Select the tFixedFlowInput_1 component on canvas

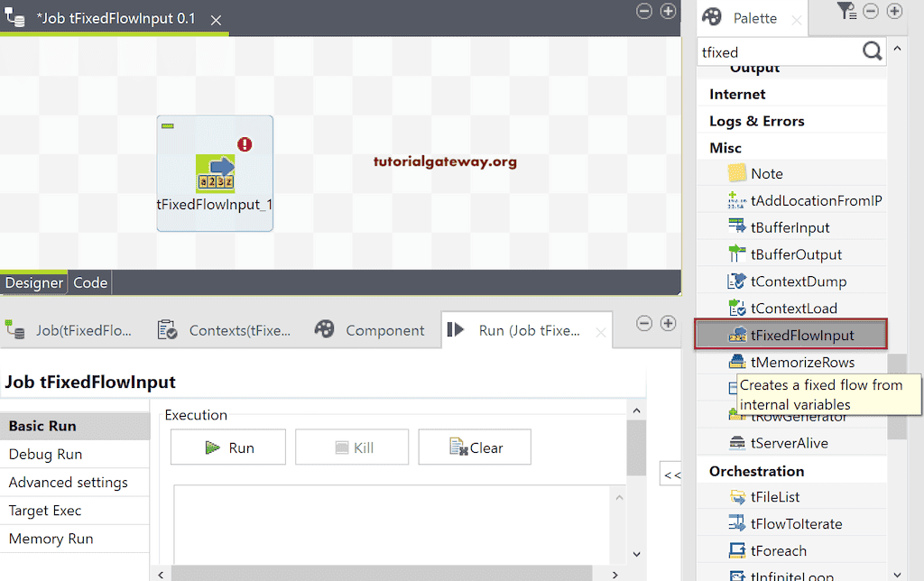(x=214, y=171)
